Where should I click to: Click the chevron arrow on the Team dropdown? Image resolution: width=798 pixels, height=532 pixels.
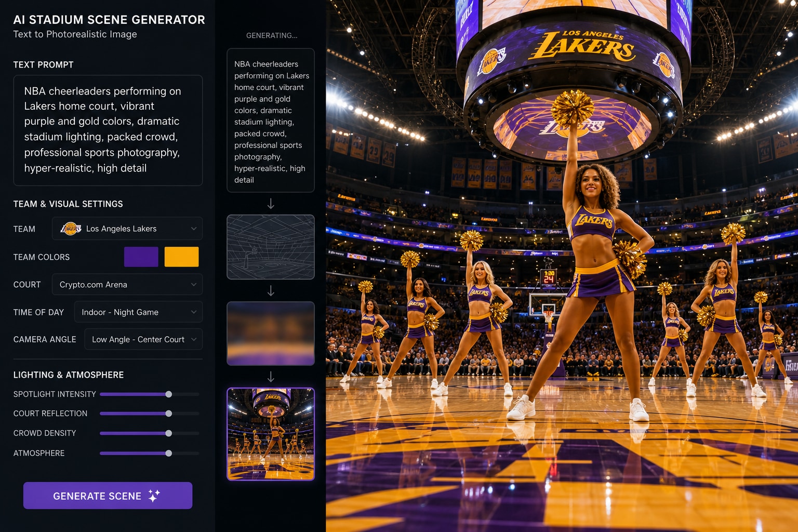tap(194, 229)
